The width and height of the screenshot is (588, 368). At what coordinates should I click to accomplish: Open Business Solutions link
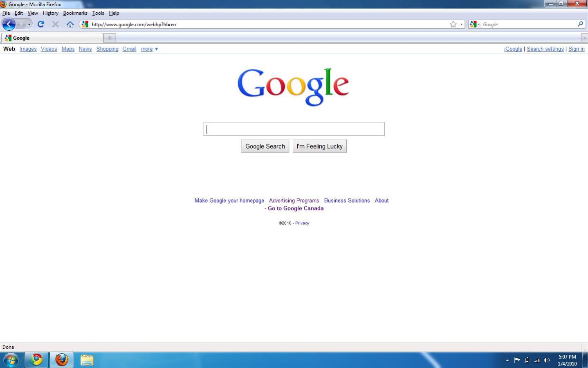[x=347, y=201]
